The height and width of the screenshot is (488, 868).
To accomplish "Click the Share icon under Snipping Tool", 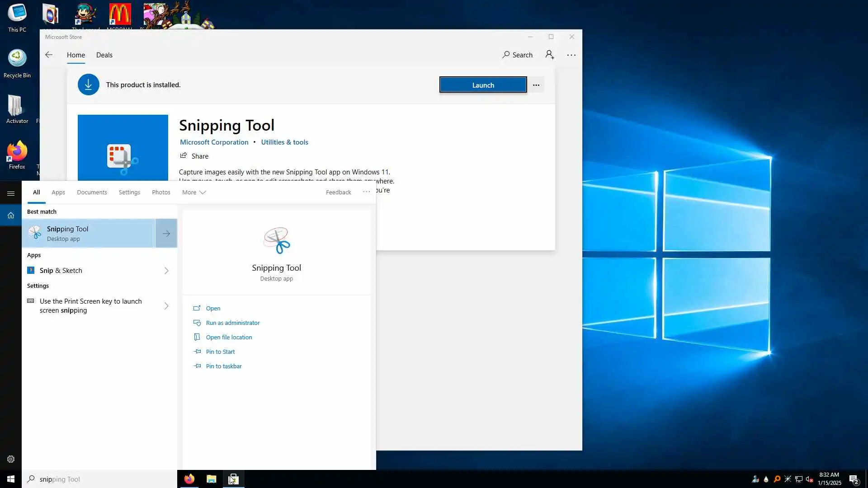I will pyautogui.click(x=184, y=156).
